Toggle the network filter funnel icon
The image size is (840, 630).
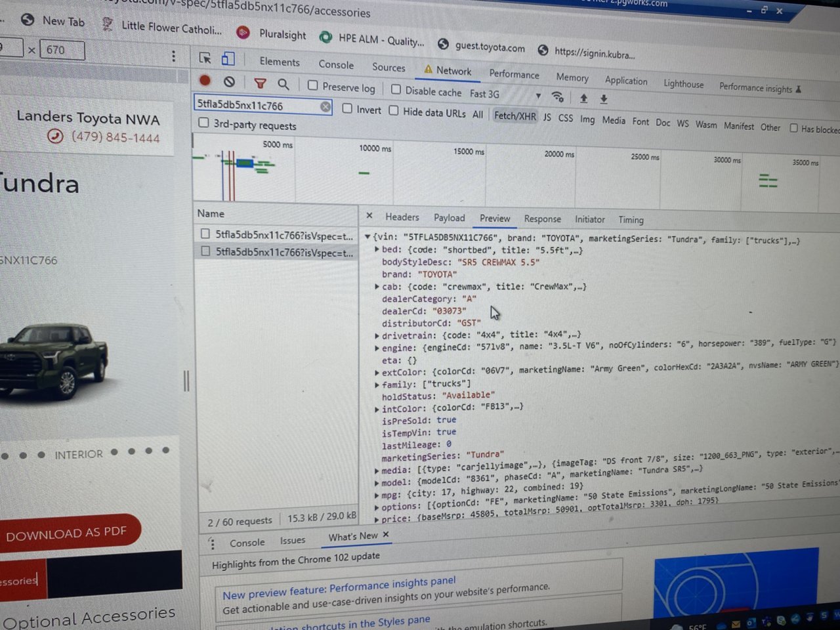[x=260, y=83]
